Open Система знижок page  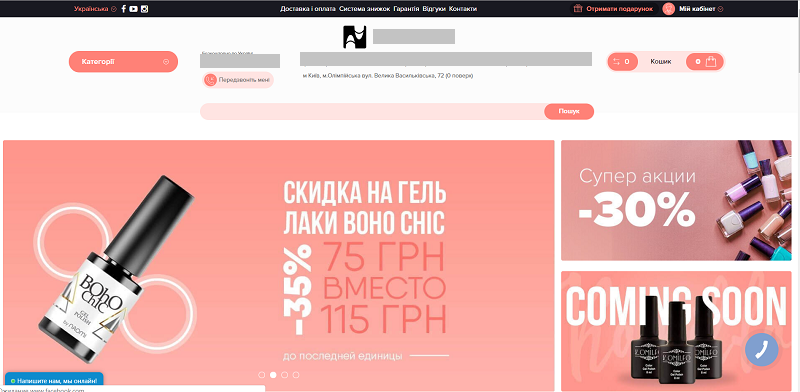[364, 9]
